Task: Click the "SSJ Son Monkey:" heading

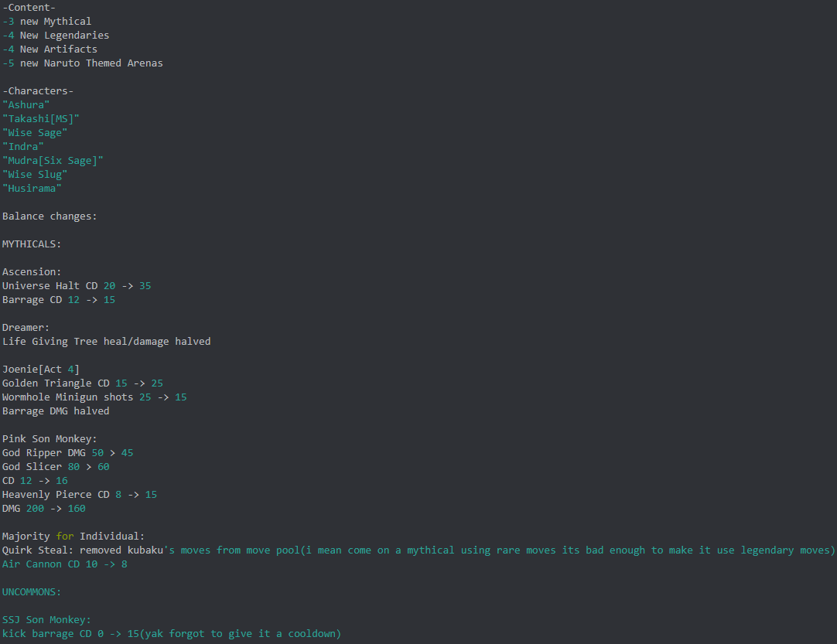Action: [46, 620]
